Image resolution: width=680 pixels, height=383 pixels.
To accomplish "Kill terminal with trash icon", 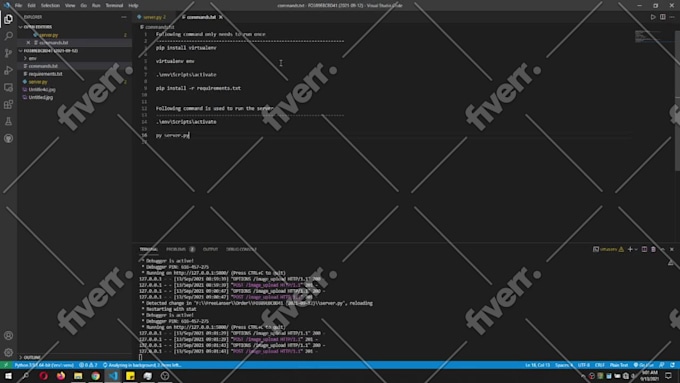I will tap(653, 249).
